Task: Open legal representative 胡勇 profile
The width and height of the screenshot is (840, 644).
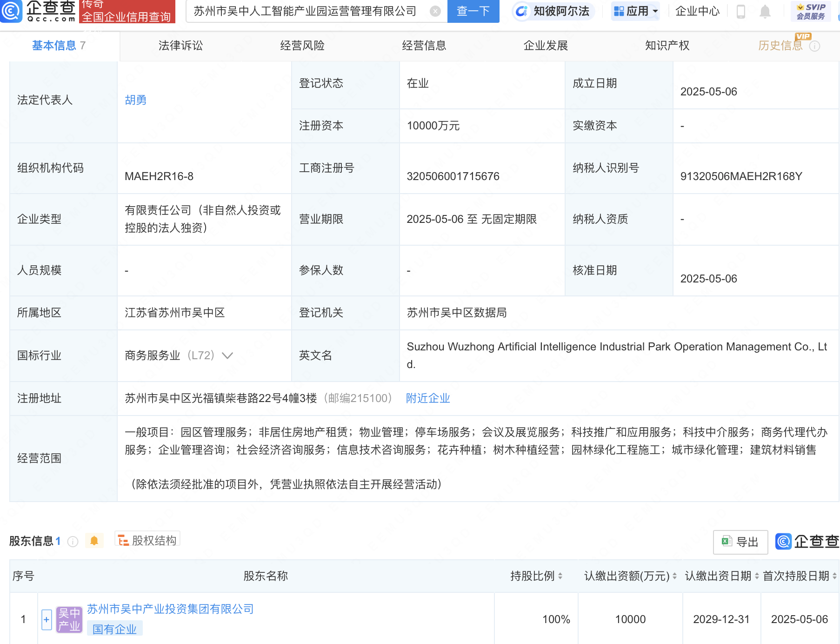Action: pos(135,99)
